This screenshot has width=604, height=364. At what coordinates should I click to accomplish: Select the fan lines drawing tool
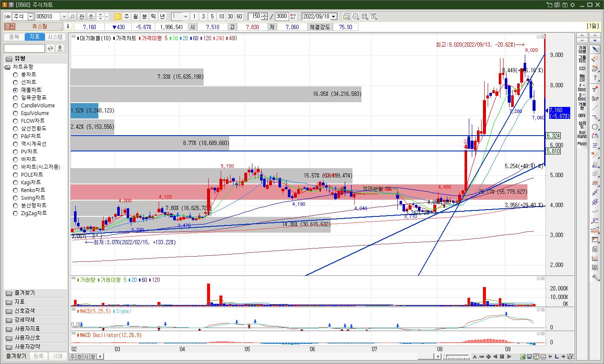click(595, 165)
